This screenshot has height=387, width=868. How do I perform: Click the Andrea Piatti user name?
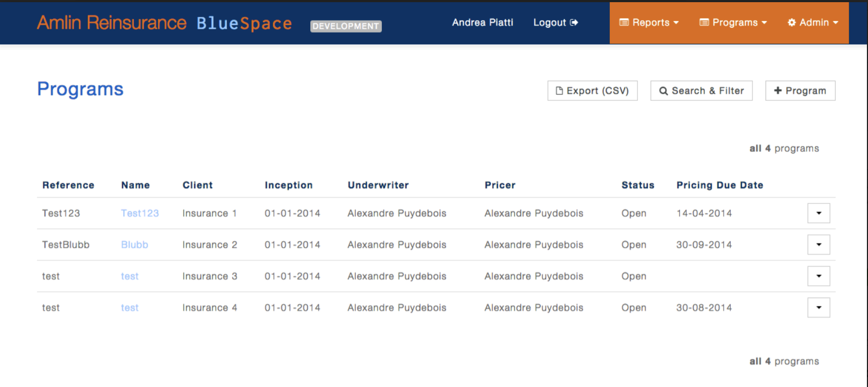point(482,23)
